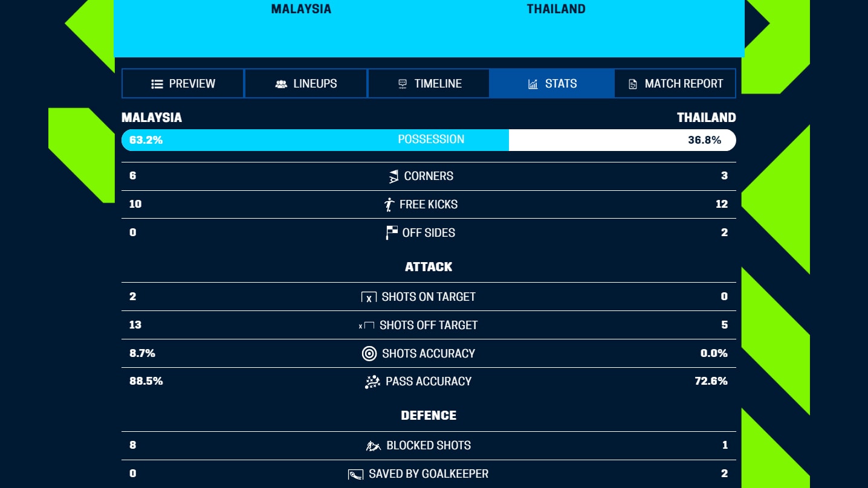This screenshot has height=488, width=868.
Task: Click the PASS ACCURACY label
Action: click(x=429, y=381)
